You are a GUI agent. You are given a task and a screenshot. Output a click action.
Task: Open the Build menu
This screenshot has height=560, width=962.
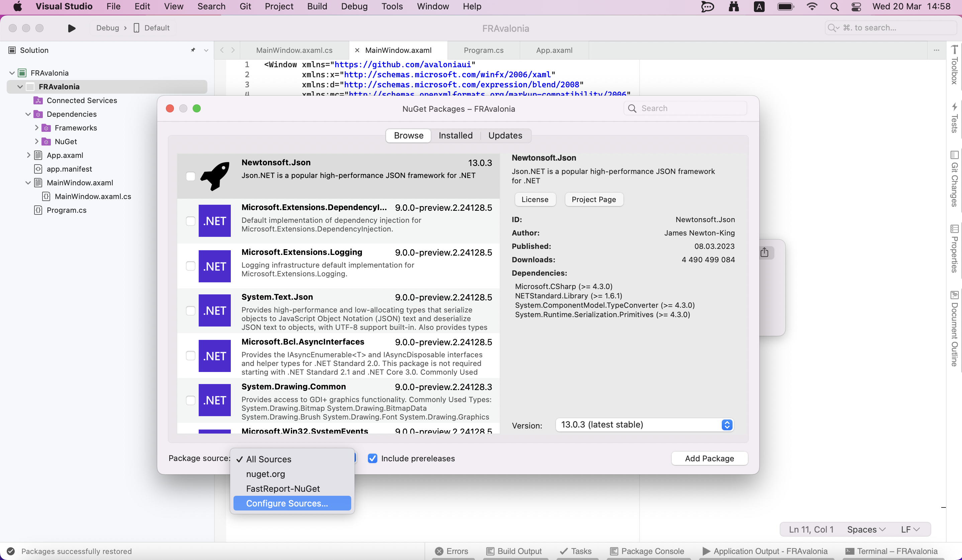[x=317, y=6]
